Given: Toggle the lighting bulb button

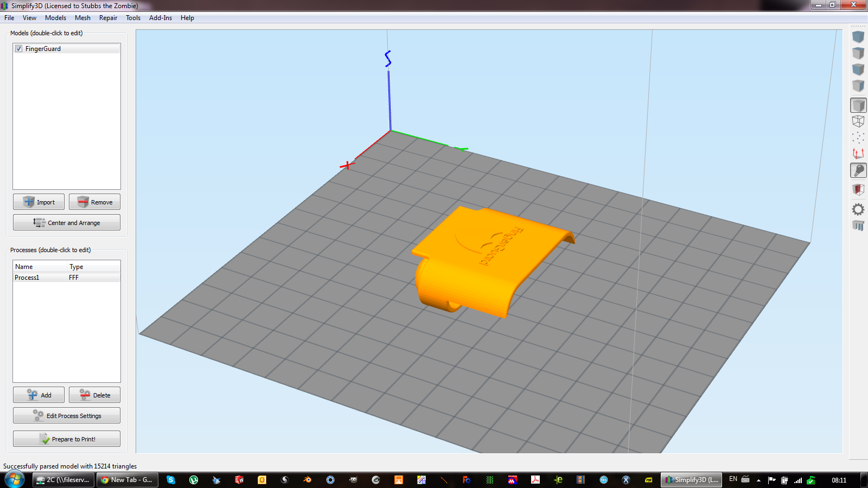Looking at the screenshot, I should [858, 171].
